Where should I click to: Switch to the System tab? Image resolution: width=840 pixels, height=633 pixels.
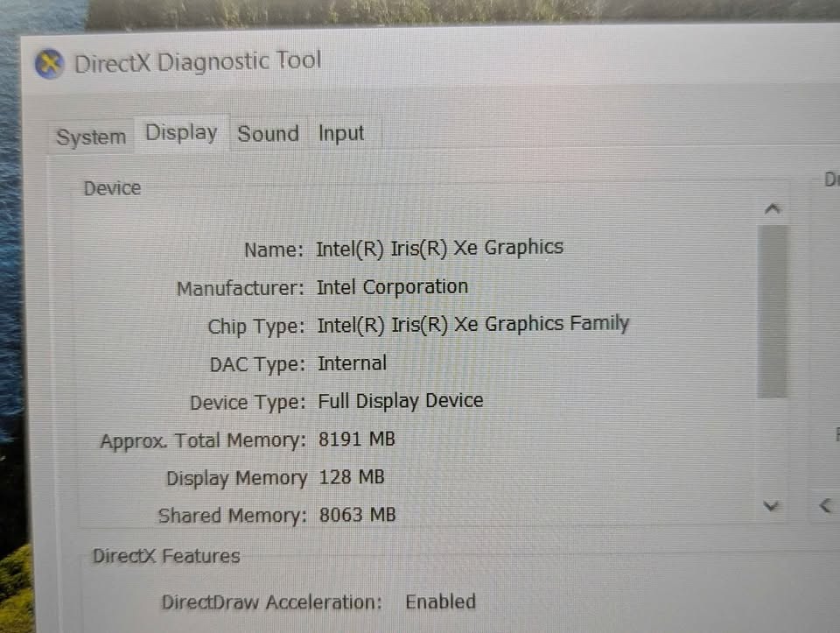pos(91,137)
